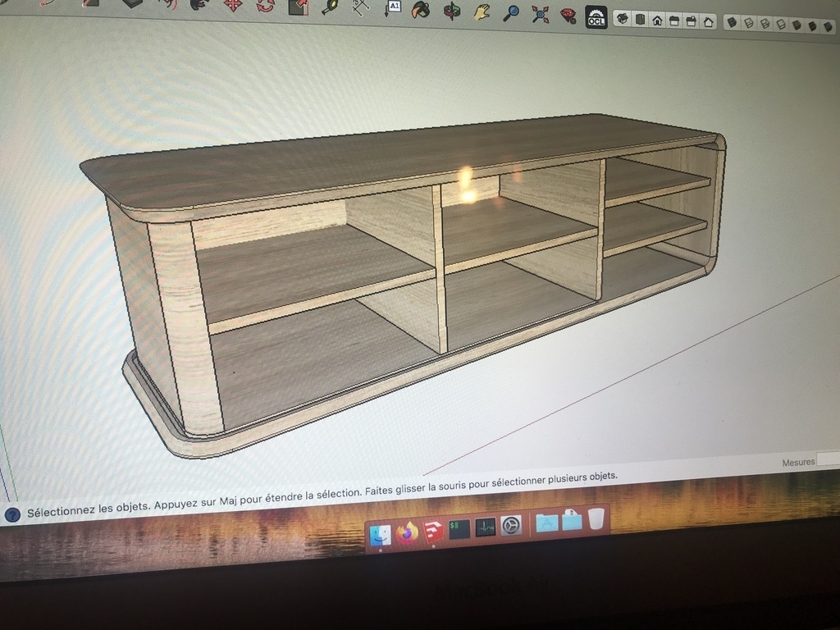Select the Tape Measure tool
This screenshot has width=840, height=630.
[331, 7]
